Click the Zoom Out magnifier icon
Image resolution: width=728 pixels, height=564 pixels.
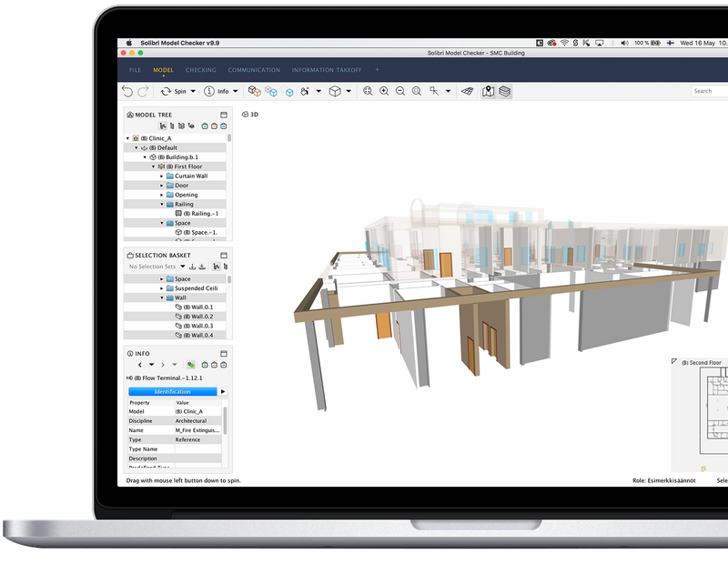399,91
